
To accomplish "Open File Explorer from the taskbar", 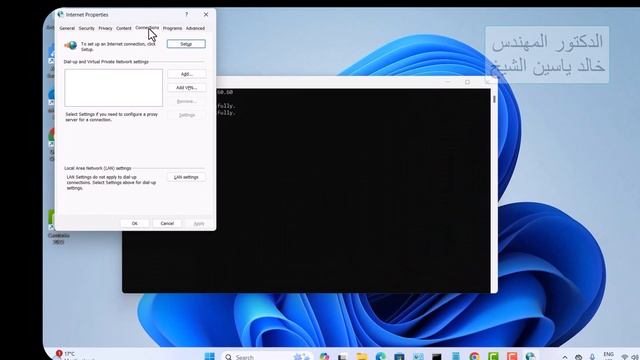I will click(x=362, y=356).
